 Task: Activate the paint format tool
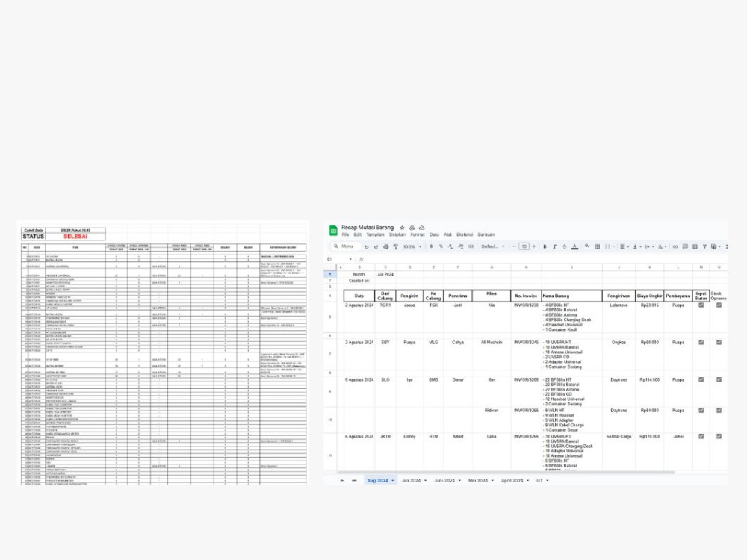click(x=395, y=246)
